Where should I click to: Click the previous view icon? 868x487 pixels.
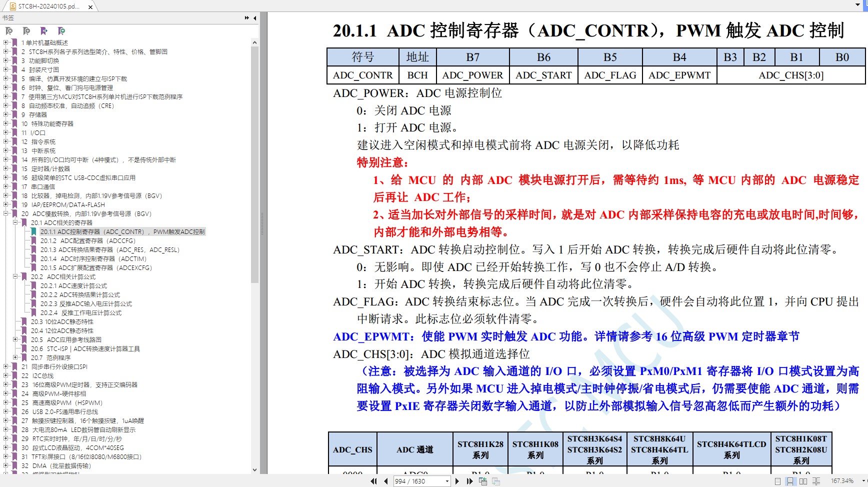coord(483,481)
